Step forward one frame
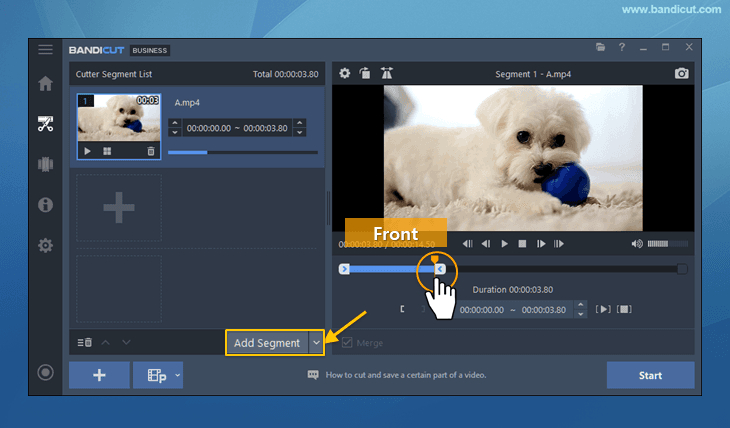 point(541,244)
